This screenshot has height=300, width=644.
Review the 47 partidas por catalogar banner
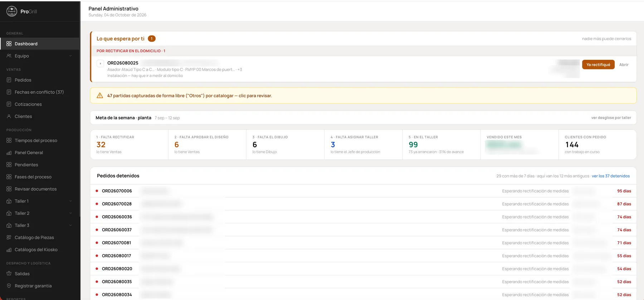pos(363,96)
